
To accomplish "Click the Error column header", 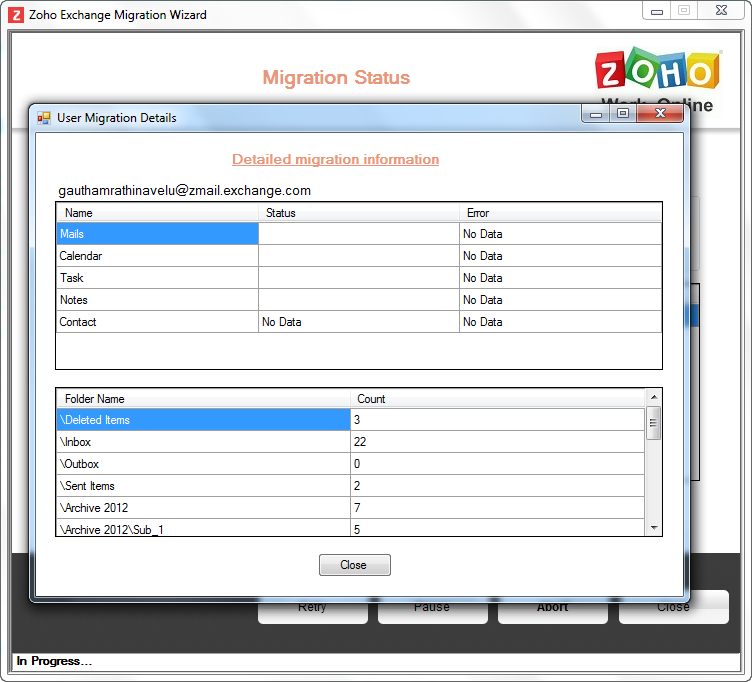I will pos(560,212).
